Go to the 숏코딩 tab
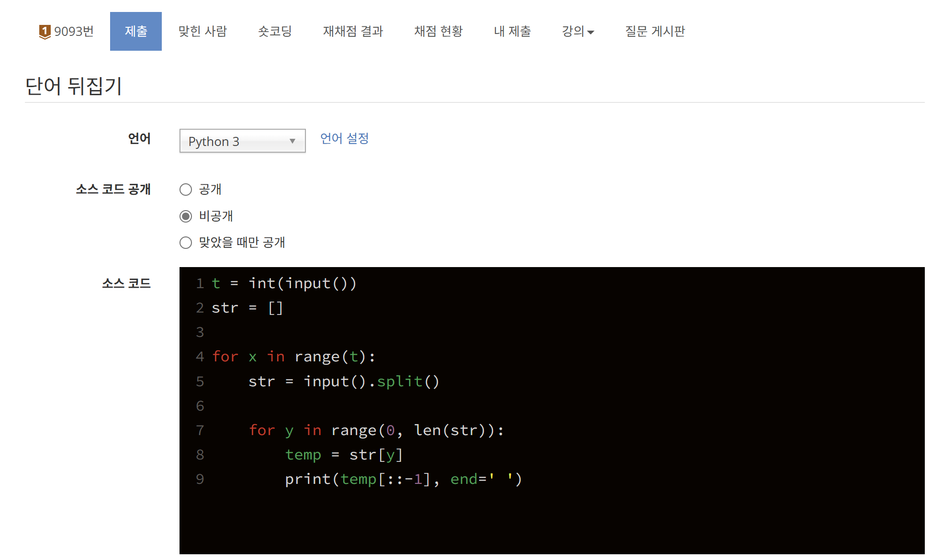 (275, 32)
